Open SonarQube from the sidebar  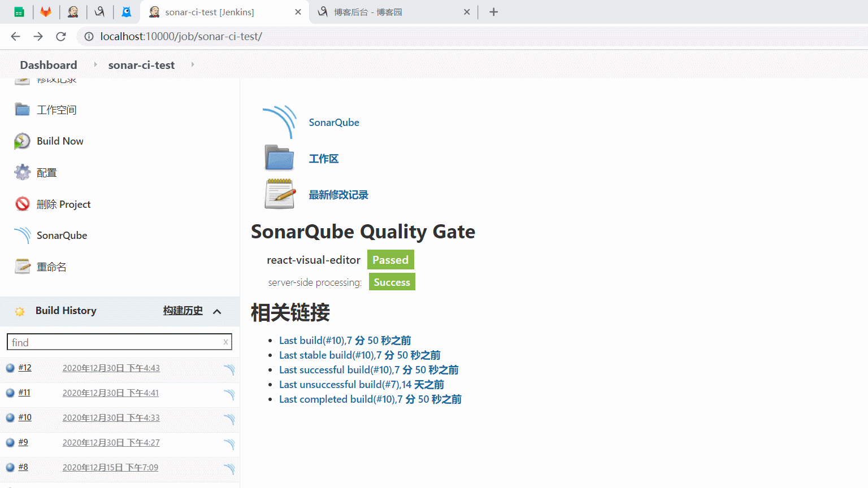62,236
